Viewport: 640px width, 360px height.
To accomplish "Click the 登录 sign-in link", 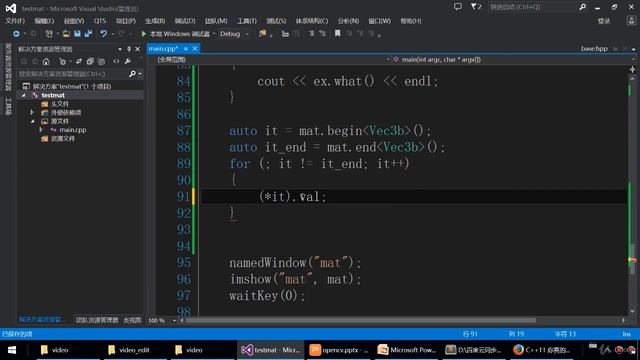I will click(604, 21).
